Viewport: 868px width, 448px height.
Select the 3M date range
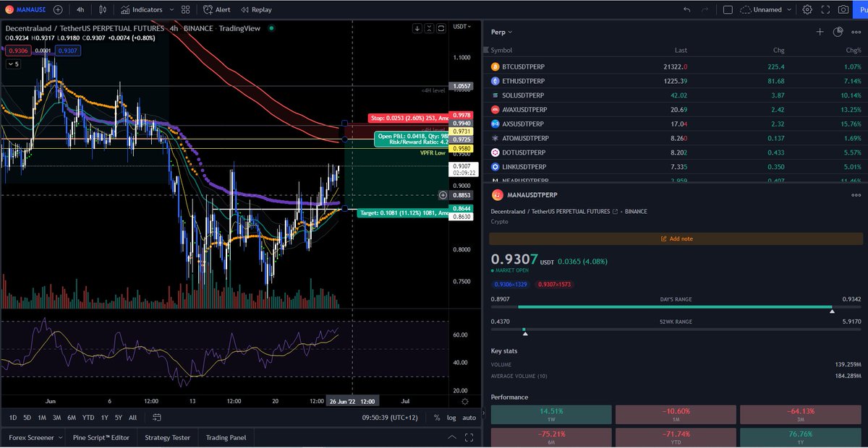click(56, 418)
